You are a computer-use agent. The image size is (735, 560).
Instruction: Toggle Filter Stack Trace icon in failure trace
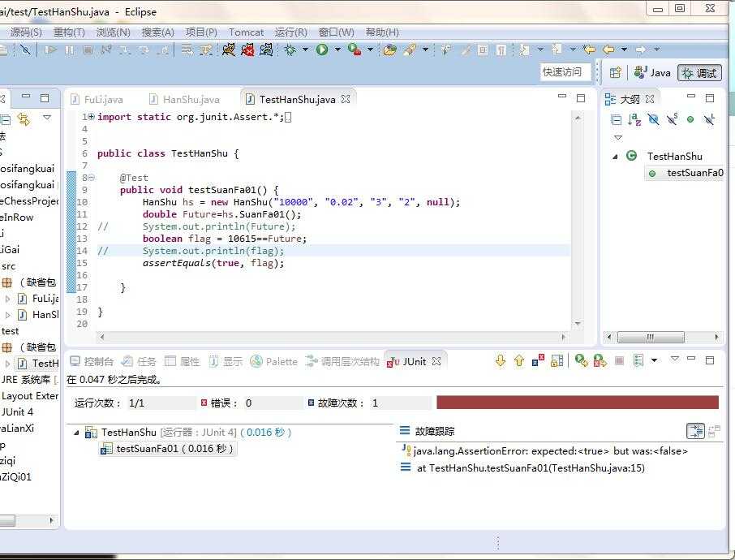[695, 431]
